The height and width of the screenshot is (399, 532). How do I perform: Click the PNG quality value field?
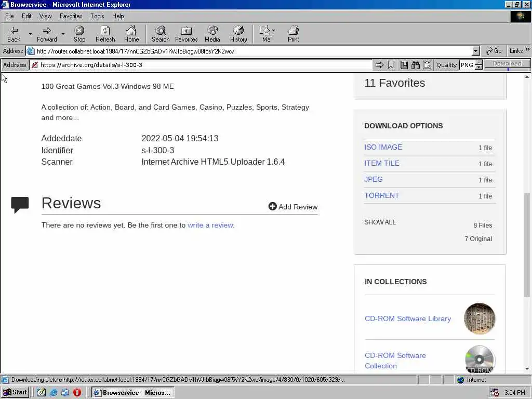[467, 65]
